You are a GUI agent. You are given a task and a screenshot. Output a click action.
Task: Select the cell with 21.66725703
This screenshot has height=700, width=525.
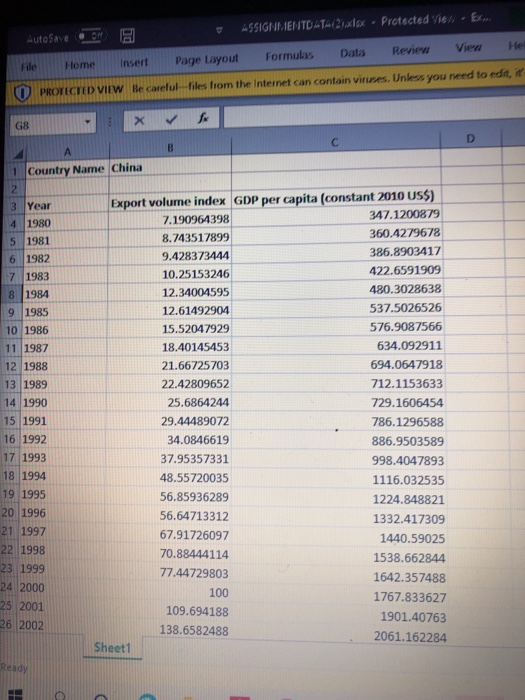(x=168, y=365)
